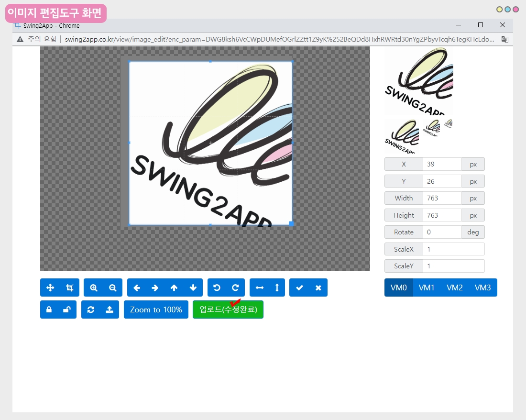
Task: Click the "Width" label
Action: click(404, 198)
